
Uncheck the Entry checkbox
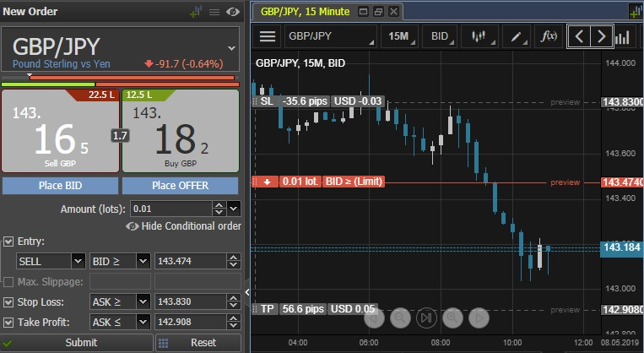(x=8, y=242)
